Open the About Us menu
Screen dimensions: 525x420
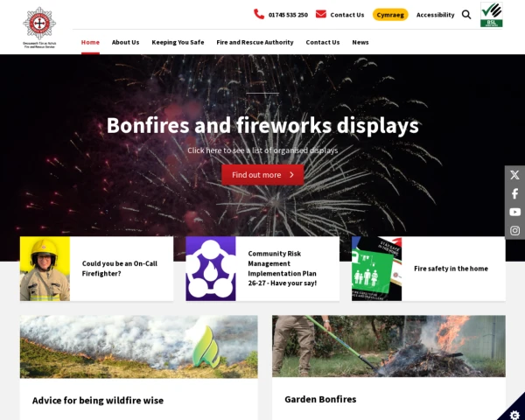pos(125,42)
